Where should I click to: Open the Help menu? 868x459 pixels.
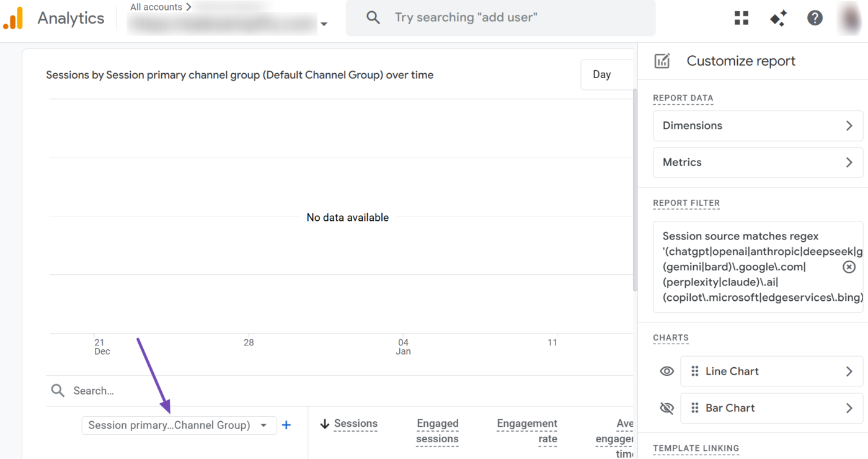pos(814,18)
